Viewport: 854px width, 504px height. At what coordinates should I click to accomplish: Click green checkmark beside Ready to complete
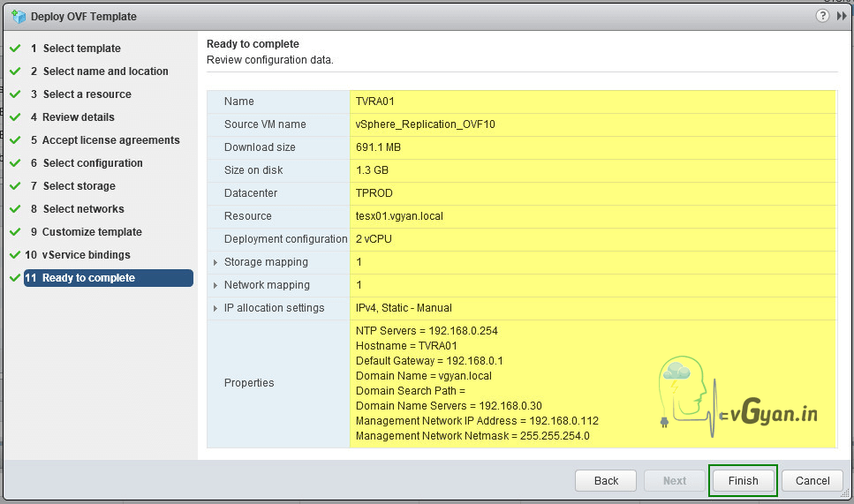[15, 277]
